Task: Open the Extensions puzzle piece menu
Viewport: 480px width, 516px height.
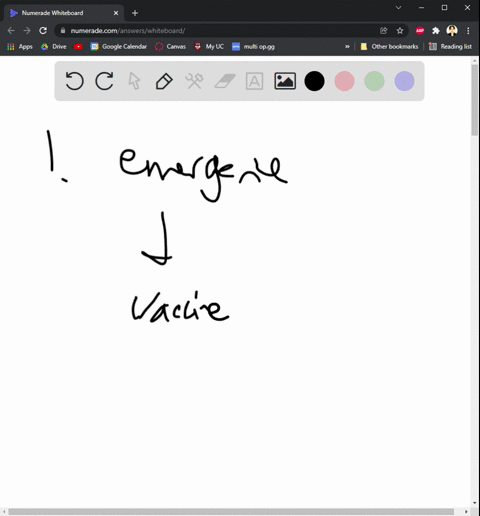Action: [x=436, y=31]
